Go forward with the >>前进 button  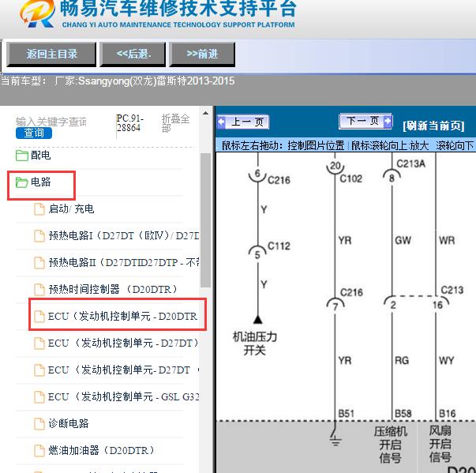coord(202,54)
